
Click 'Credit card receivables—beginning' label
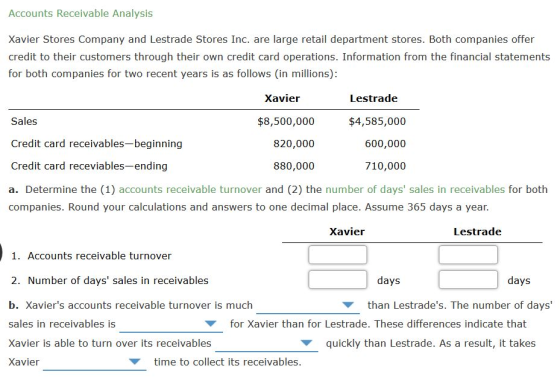coord(96,144)
